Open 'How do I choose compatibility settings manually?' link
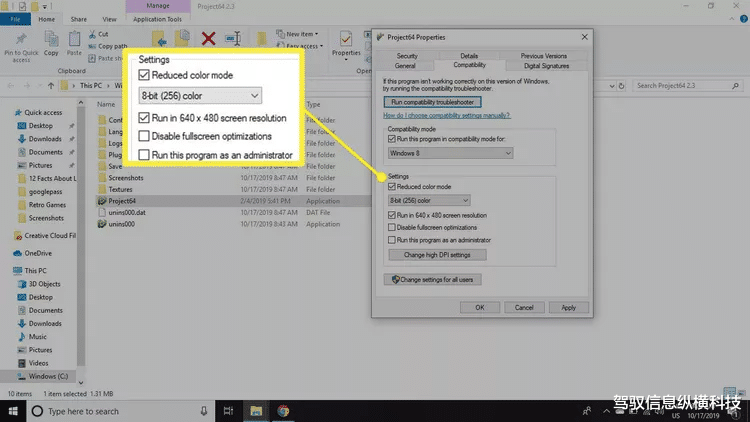This screenshot has height=422, width=750. pyautogui.click(x=446, y=115)
